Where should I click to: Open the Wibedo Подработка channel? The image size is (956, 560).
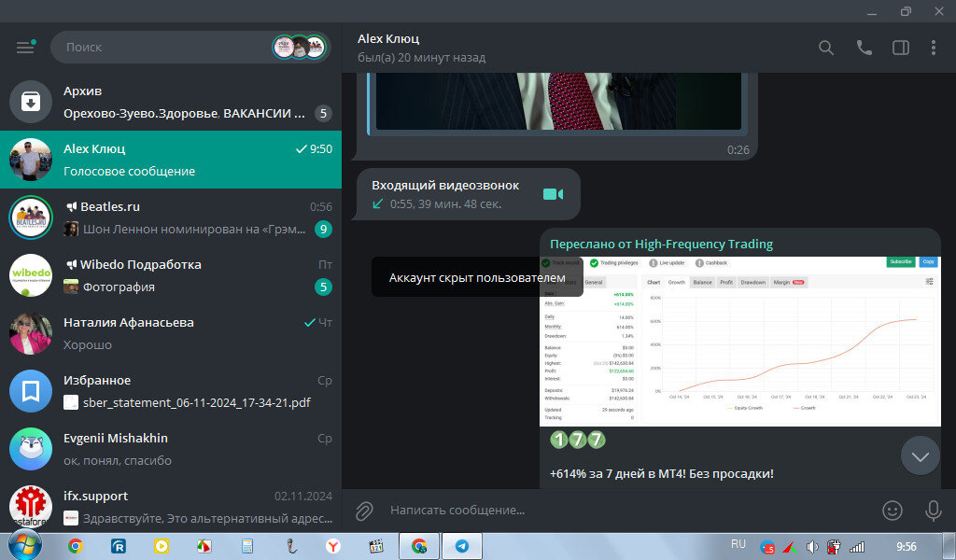click(171, 275)
